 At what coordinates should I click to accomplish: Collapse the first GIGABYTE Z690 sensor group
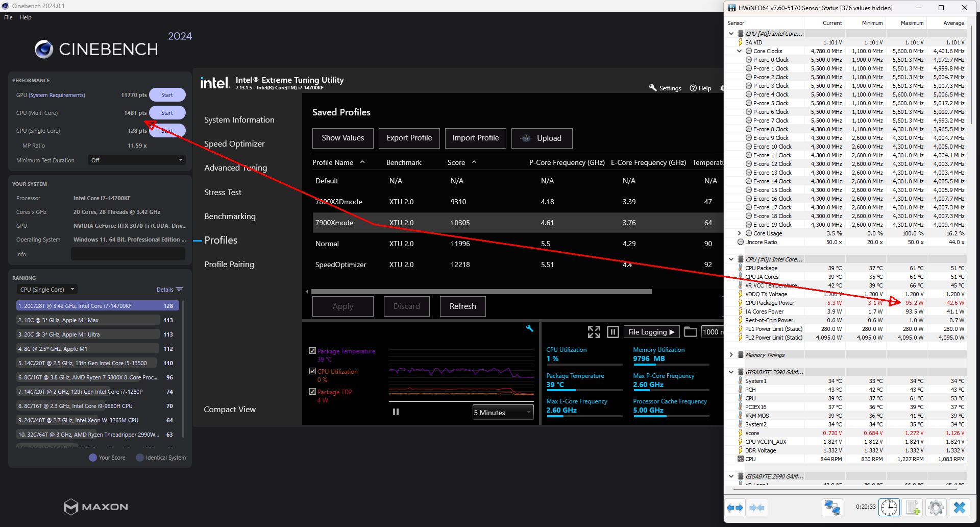(x=731, y=372)
